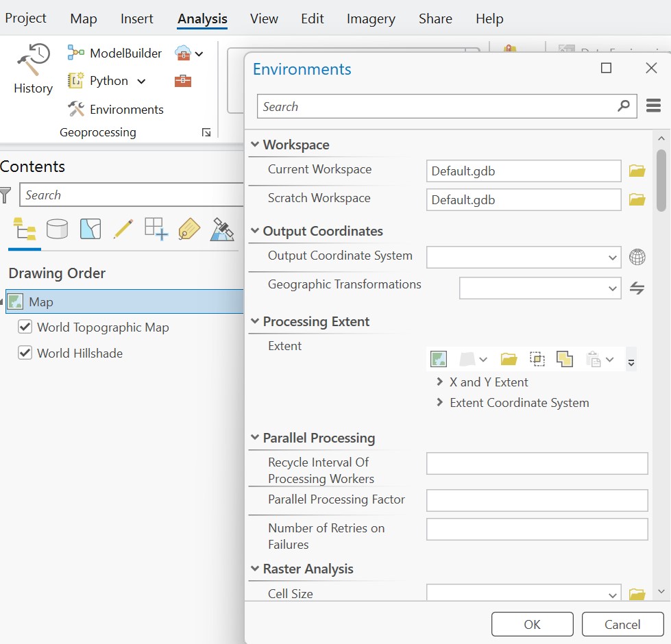Open Environments dialog hamburger menu
Viewport: 671px width, 644px height.
(x=652, y=106)
